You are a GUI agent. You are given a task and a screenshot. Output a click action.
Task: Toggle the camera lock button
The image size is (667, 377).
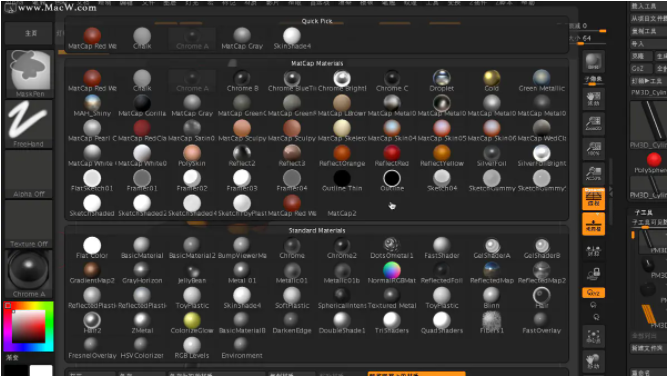[x=593, y=273]
